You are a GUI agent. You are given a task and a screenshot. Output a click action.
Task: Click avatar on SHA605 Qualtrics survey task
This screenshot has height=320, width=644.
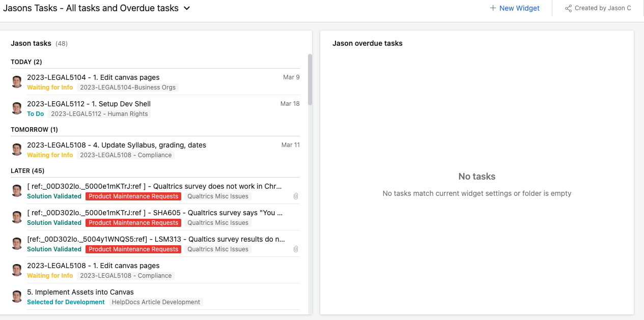click(x=17, y=217)
